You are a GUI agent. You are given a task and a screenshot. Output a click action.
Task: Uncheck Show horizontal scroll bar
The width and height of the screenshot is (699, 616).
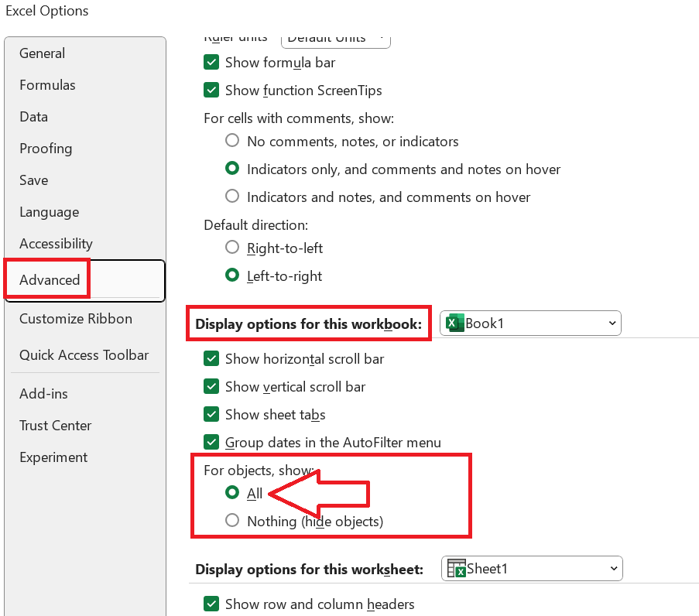point(211,359)
